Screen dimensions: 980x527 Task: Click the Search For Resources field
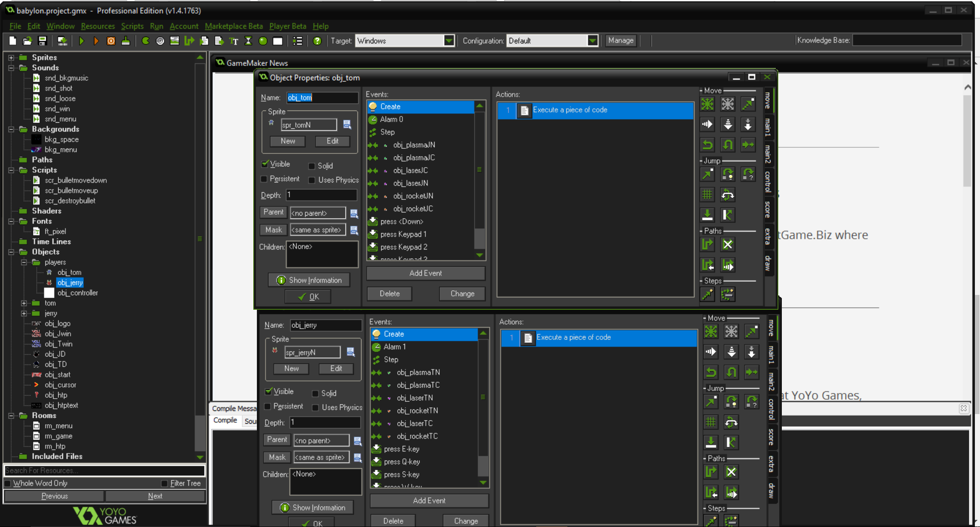[105, 470]
